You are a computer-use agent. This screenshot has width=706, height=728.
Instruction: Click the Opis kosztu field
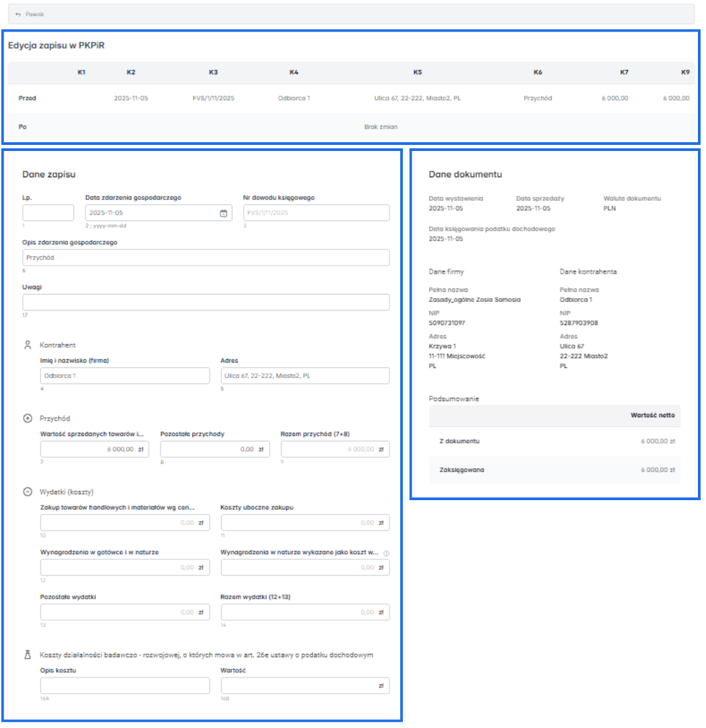(125, 686)
